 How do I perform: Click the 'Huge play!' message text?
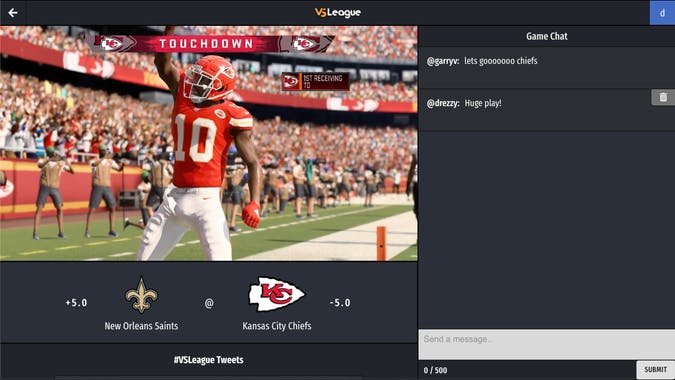[x=483, y=103]
